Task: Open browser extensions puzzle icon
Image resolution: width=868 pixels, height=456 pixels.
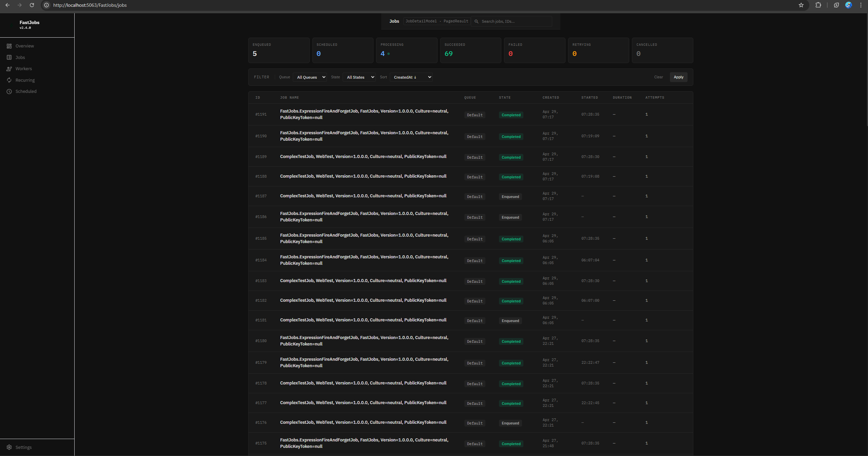Action: click(818, 5)
